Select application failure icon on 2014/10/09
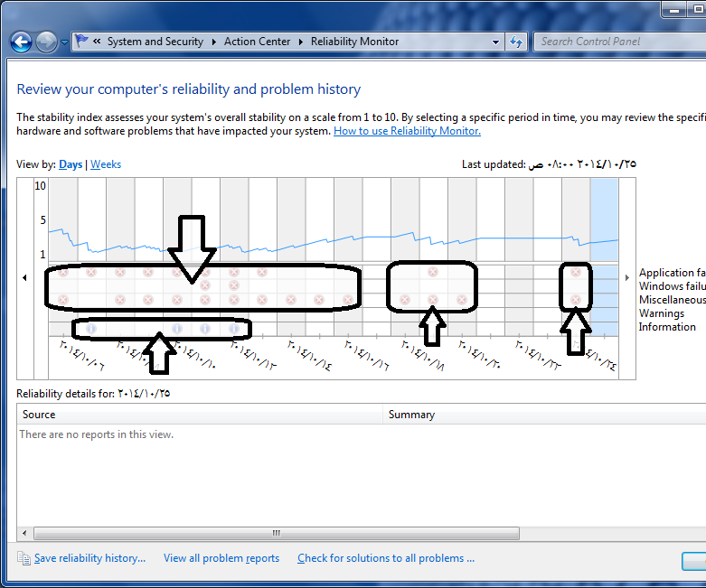Image resolution: width=706 pixels, height=588 pixels. 148,272
